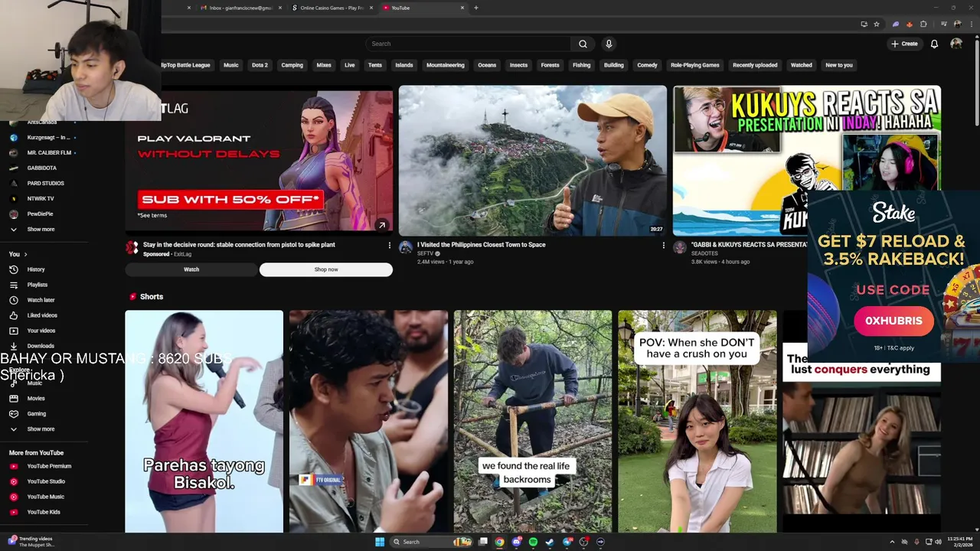Screen dimensions: 980x551
Task: Open a new browser tab
Action: coord(475,8)
